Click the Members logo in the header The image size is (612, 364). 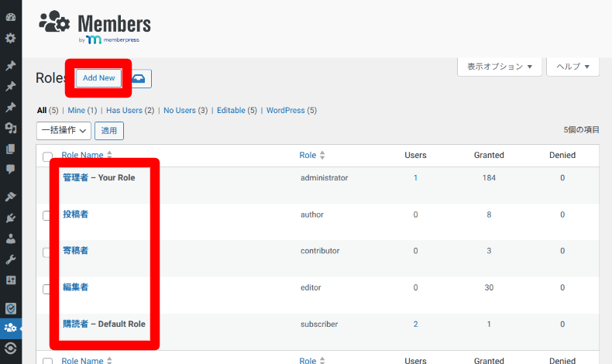[95, 26]
